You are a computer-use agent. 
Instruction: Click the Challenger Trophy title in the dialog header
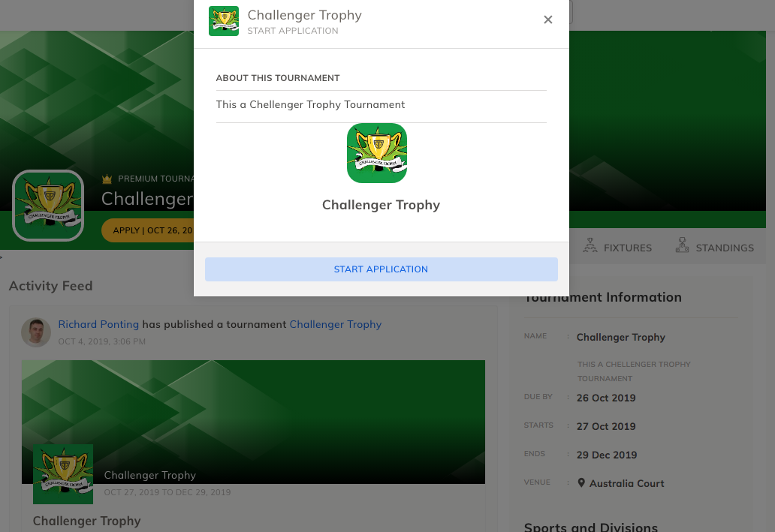pos(304,15)
